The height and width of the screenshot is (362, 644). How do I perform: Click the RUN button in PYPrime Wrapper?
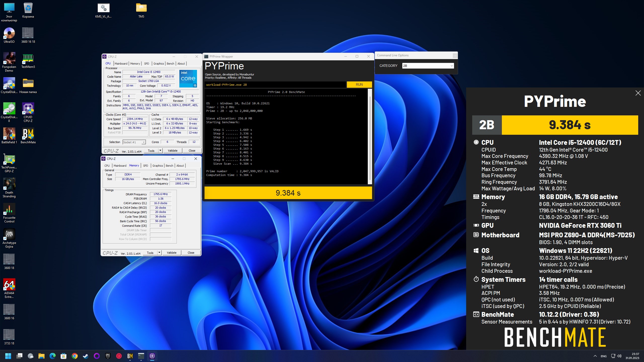359,84
